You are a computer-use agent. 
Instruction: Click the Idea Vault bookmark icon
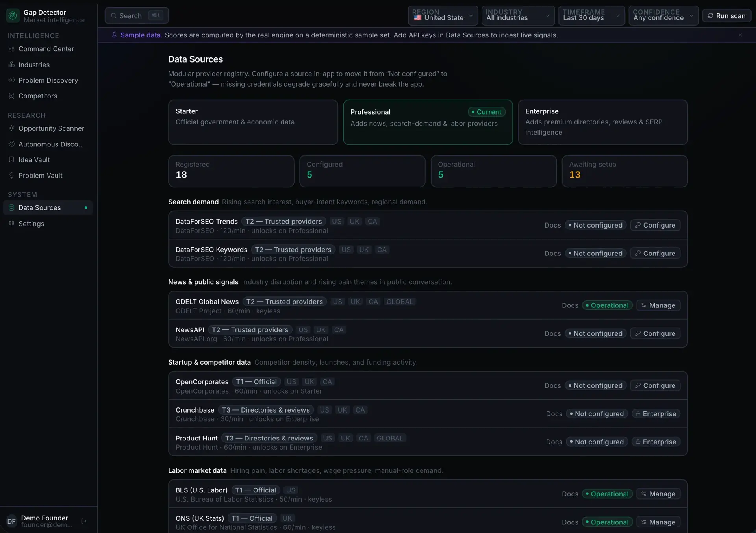11,159
